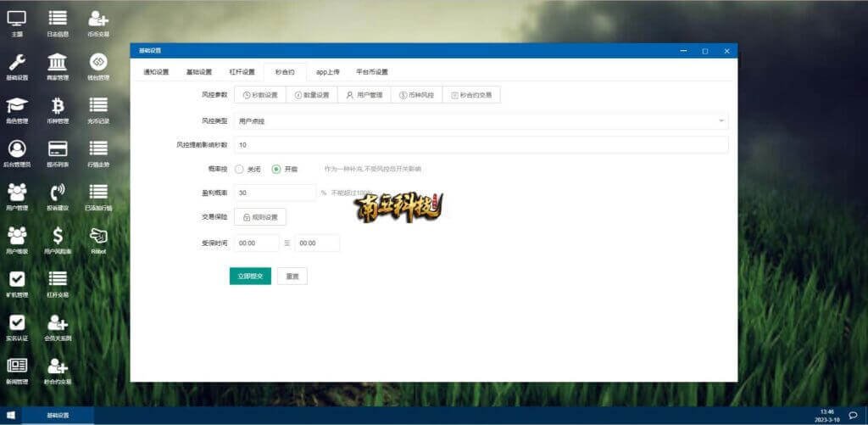Open the 币种管理 Bitcoin icon
Image resolution: width=868 pixels, height=425 pixels.
coord(58,106)
